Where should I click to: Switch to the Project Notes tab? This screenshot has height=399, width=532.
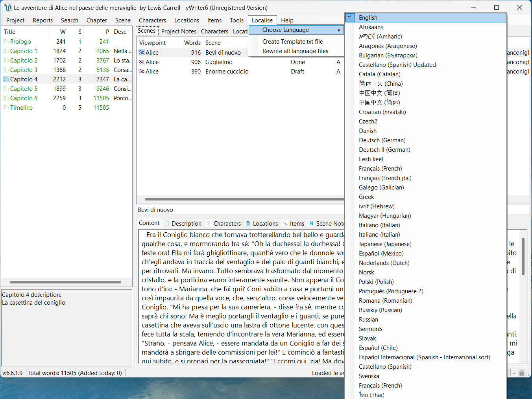179,31
